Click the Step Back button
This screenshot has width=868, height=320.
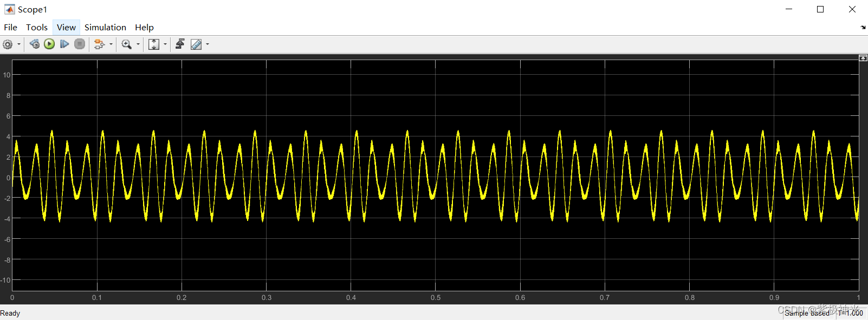click(35, 44)
